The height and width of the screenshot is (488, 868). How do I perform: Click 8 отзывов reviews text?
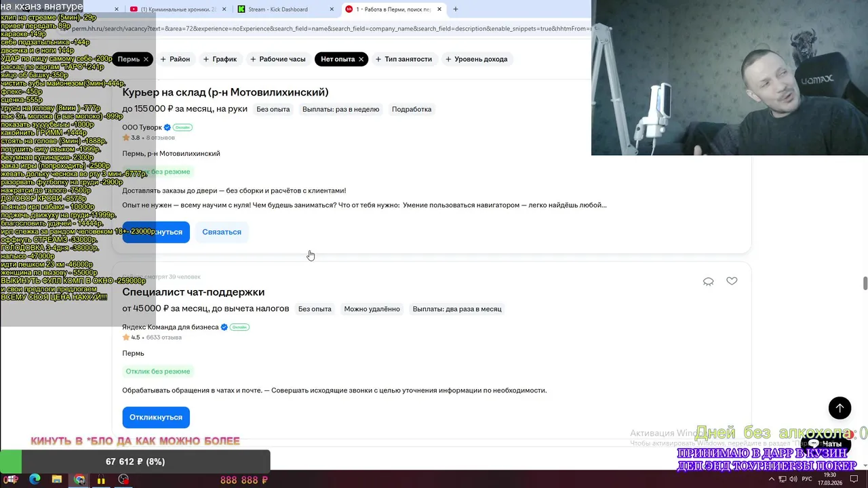click(x=160, y=138)
